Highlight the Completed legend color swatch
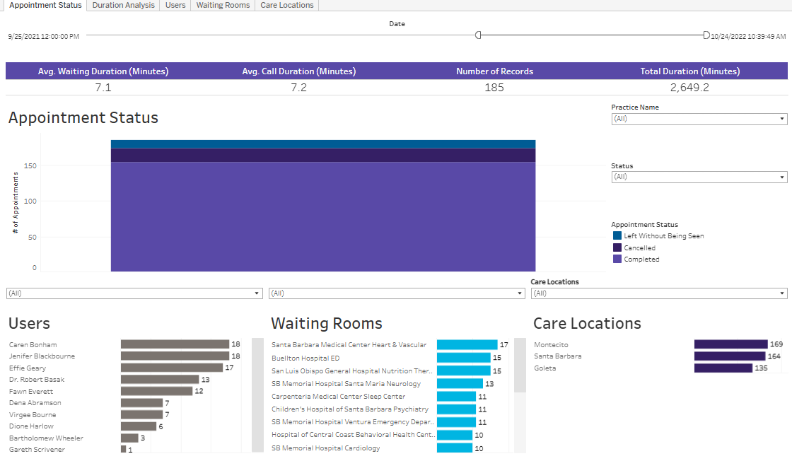The image size is (792, 462). point(617,259)
